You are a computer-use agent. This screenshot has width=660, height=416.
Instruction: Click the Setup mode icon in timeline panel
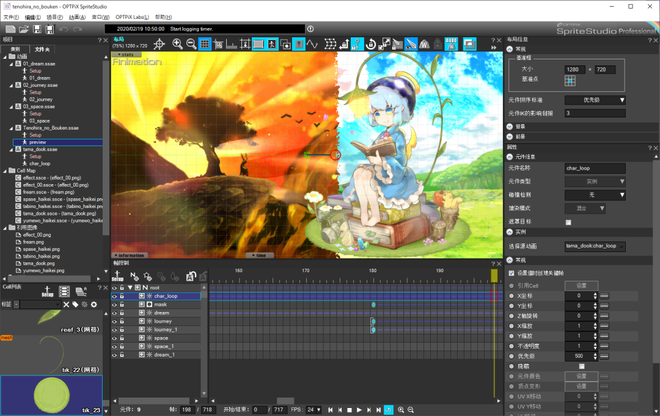point(119,277)
